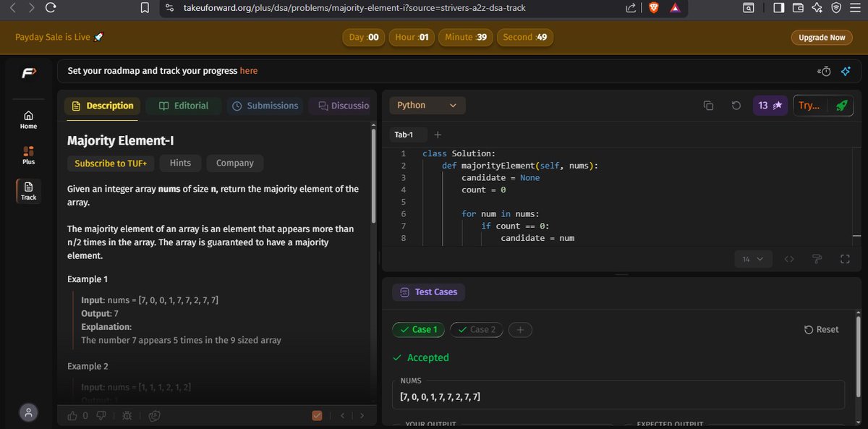868x429 pixels.
Task: Add a new test case with plus
Action: coord(520,330)
